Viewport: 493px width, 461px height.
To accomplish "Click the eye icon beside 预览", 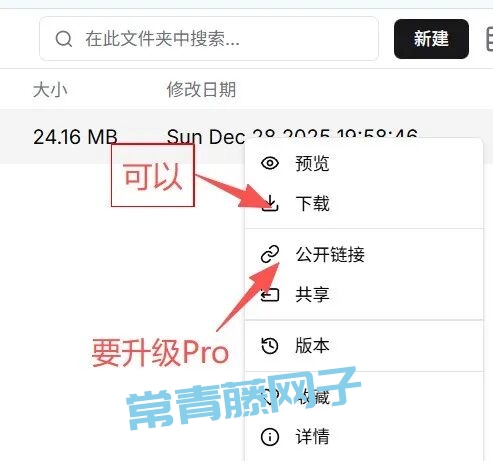I will pyautogui.click(x=270, y=163).
